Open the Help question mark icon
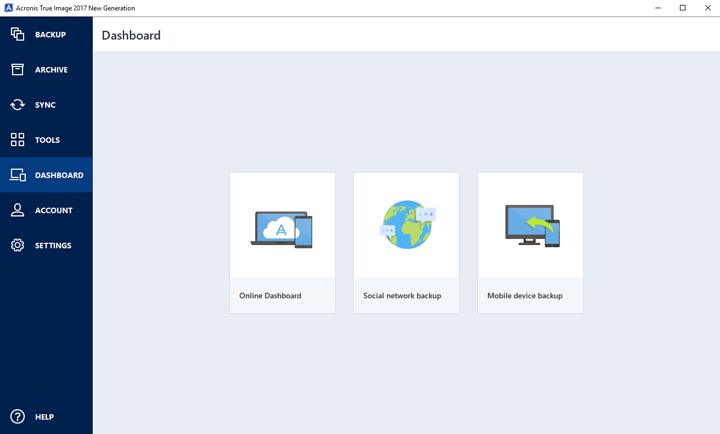The width and height of the screenshot is (720, 434). point(17,417)
